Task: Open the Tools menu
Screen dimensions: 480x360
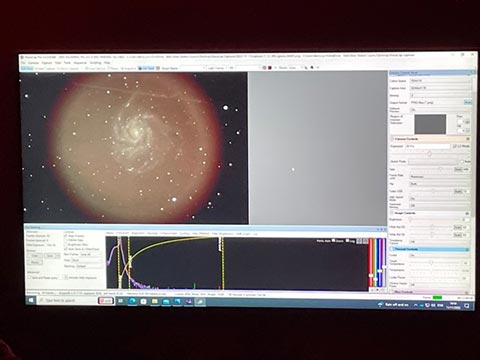Action: pyautogui.click(x=67, y=63)
